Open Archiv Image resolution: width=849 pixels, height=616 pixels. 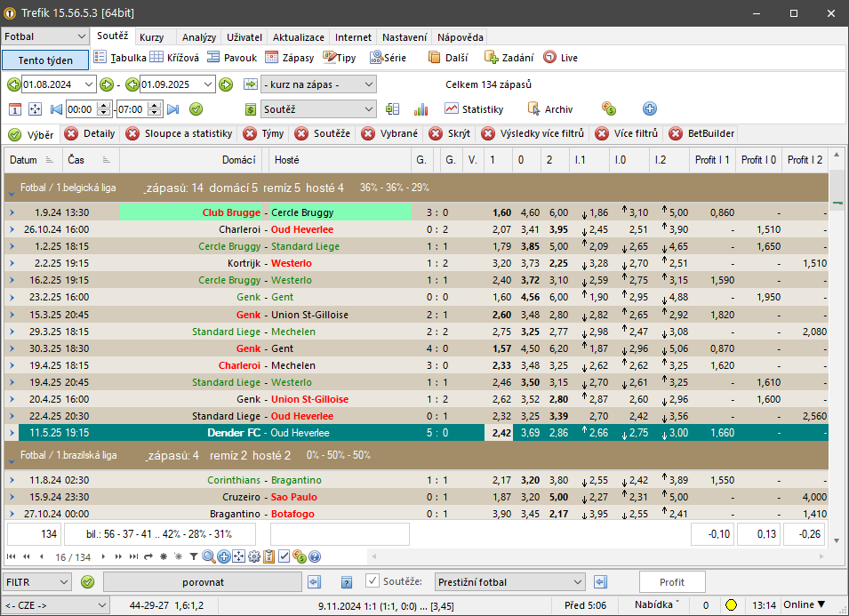pos(549,109)
